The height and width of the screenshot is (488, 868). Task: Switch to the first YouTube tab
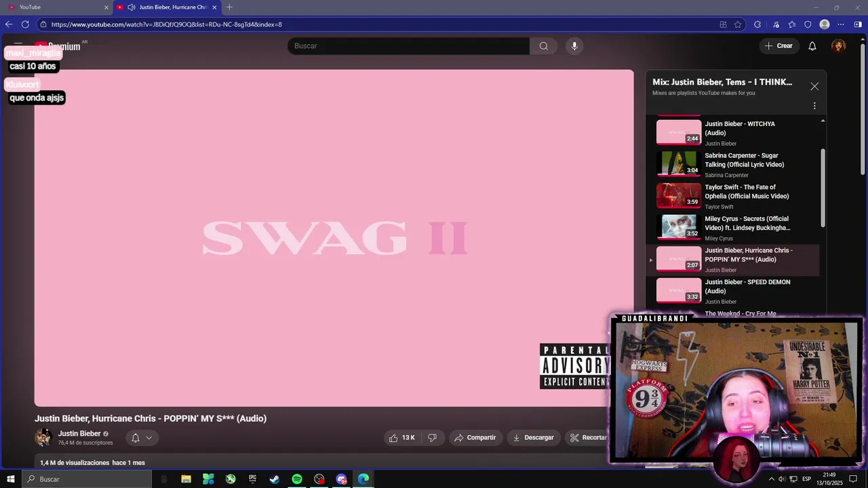tap(58, 7)
